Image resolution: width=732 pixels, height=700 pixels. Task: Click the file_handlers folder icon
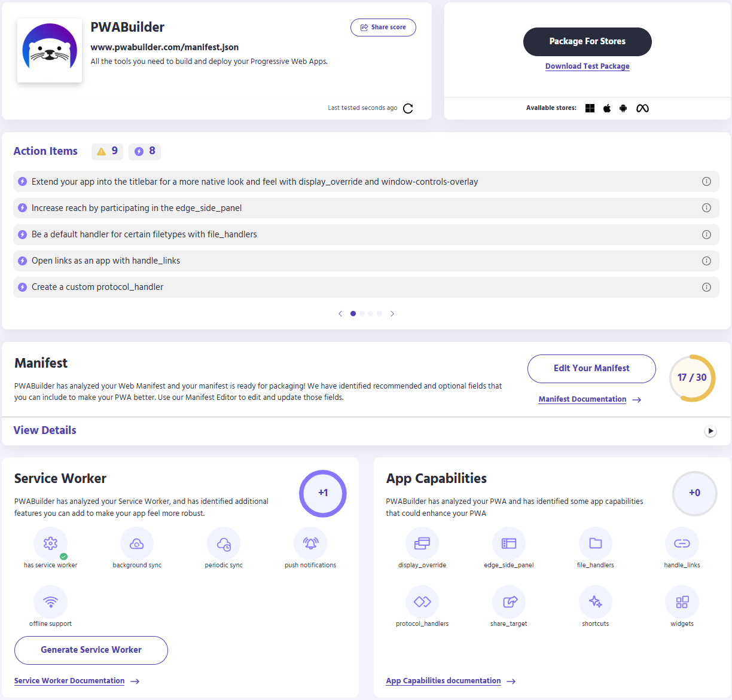(x=596, y=543)
